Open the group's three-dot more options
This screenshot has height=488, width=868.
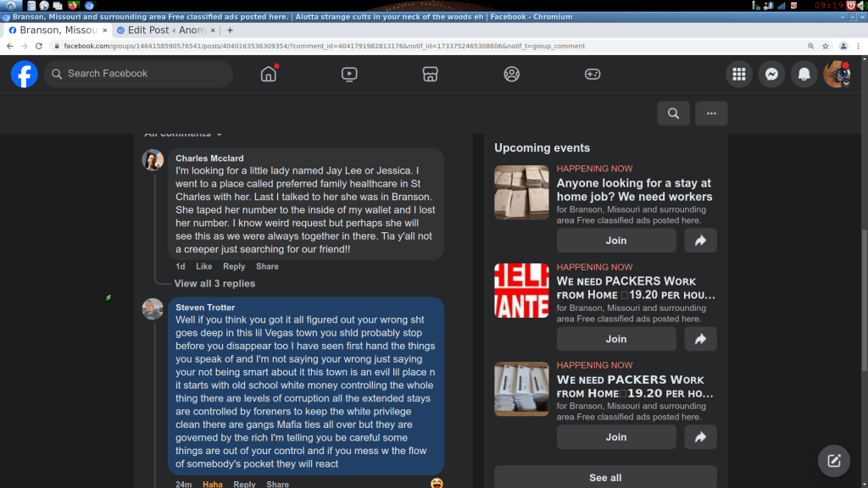(x=711, y=114)
